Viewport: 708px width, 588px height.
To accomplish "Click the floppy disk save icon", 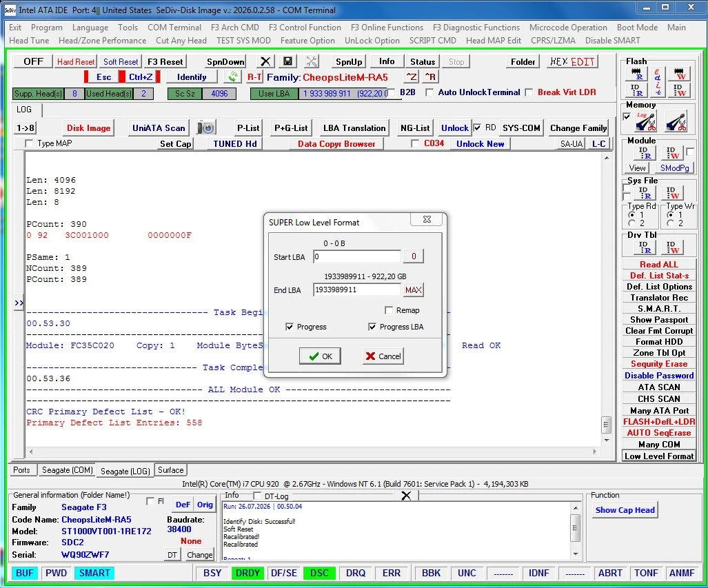I will pos(287,61).
